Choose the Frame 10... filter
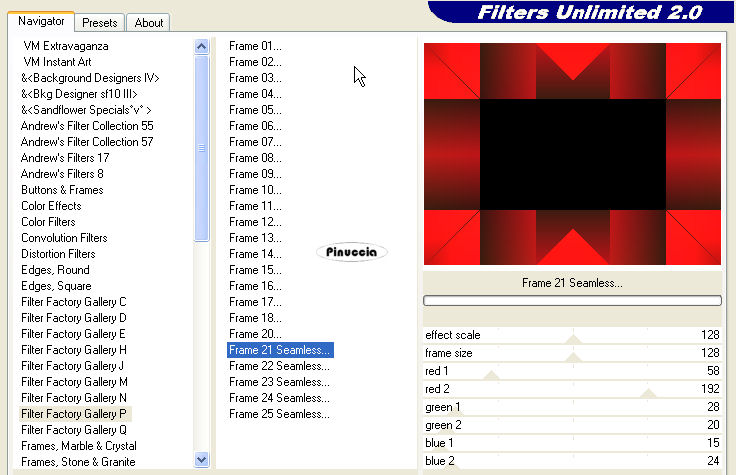 click(255, 190)
